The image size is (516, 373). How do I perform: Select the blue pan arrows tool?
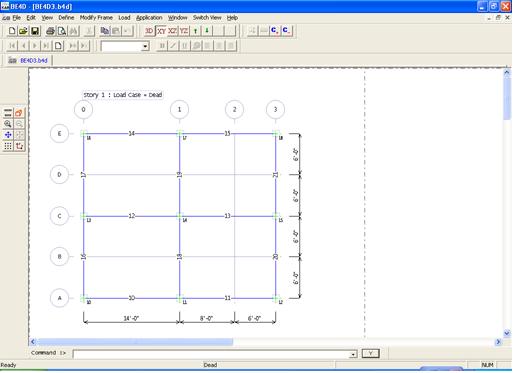pyautogui.click(x=8, y=135)
